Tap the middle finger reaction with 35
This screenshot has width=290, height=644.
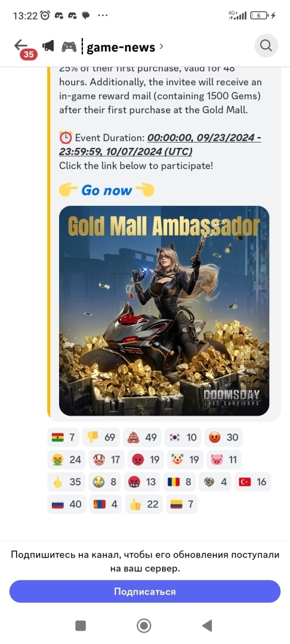67,482
